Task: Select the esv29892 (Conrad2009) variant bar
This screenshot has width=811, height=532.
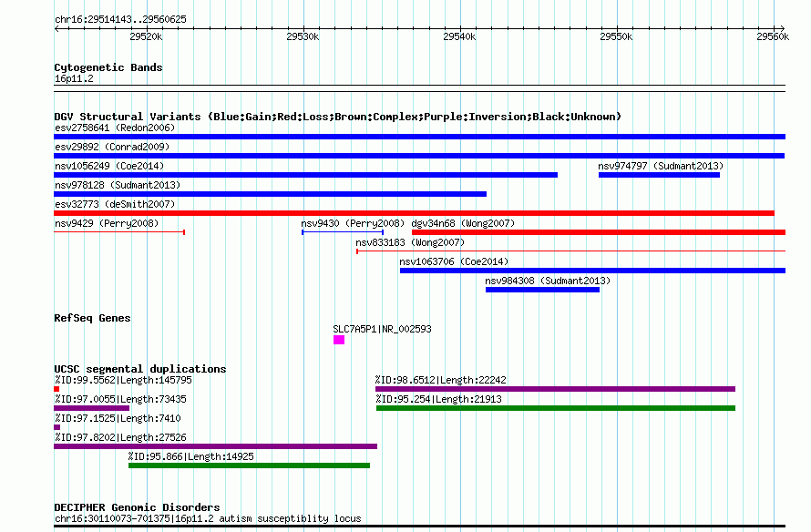Action: point(419,156)
